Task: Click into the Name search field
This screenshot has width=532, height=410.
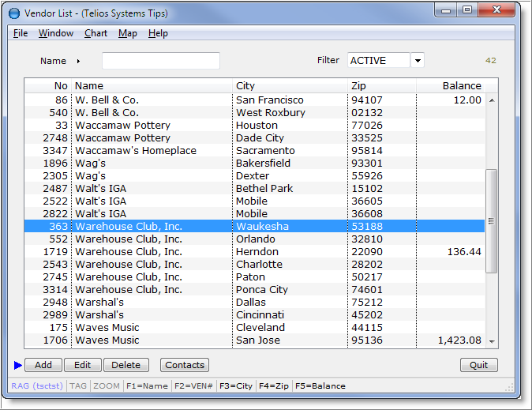Action: coord(160,61)
